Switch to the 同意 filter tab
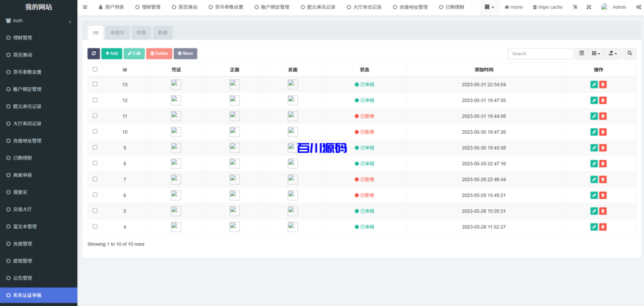This screenshot has height=306, width=644. click(142, 33)
